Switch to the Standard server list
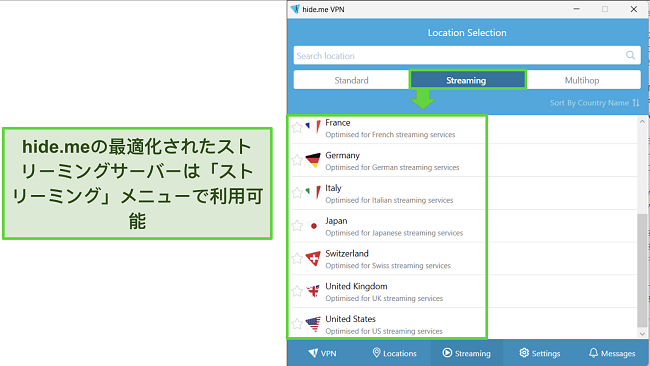 (352, 80)
